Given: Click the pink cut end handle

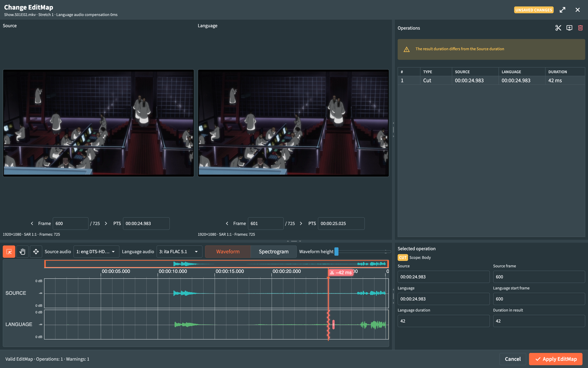Looking at the screenshot, I should (x=333, y=325).
